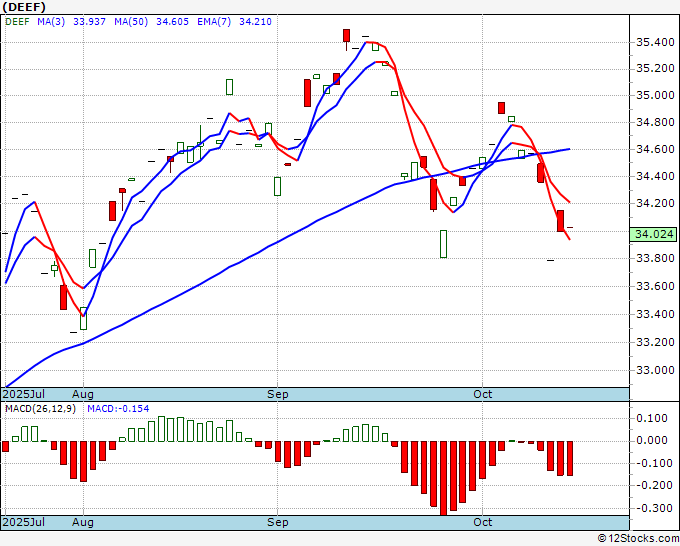Click Sep on the MACD time axis
680x546 pixels.
pos(278,522)
